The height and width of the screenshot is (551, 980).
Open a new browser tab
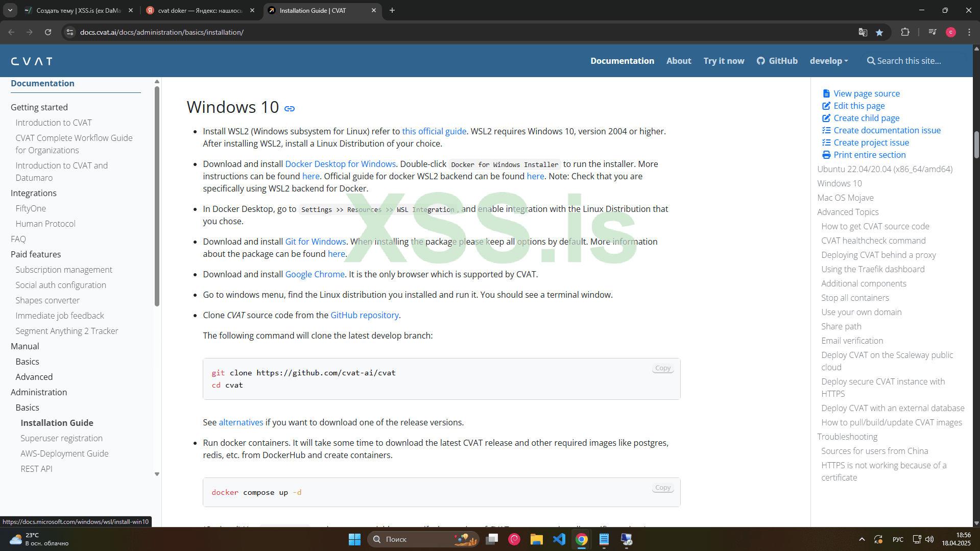click(392, 10)
